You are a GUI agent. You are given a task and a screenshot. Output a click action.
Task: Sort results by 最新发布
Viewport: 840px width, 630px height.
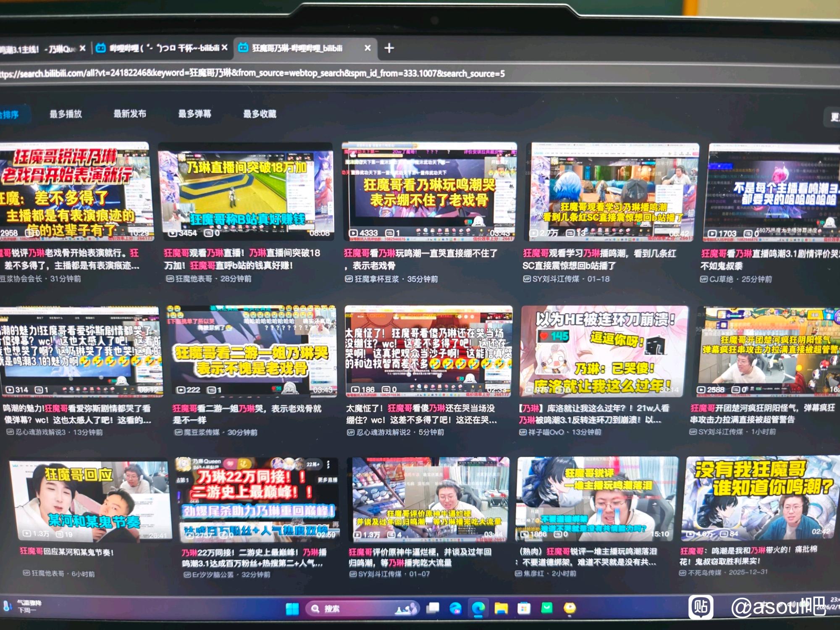[x=130, y=114]
